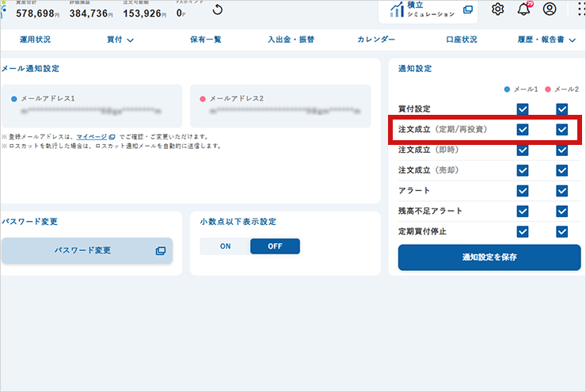
Task: Open notifications bell icon
Action: (524, 9)
